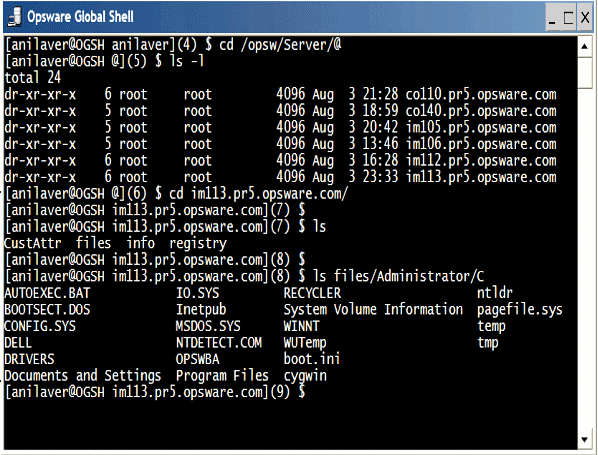The image size is (598, 455).
Task: Click the co140.pr5.opsware.com directory entry
Action: pos(481,111)
